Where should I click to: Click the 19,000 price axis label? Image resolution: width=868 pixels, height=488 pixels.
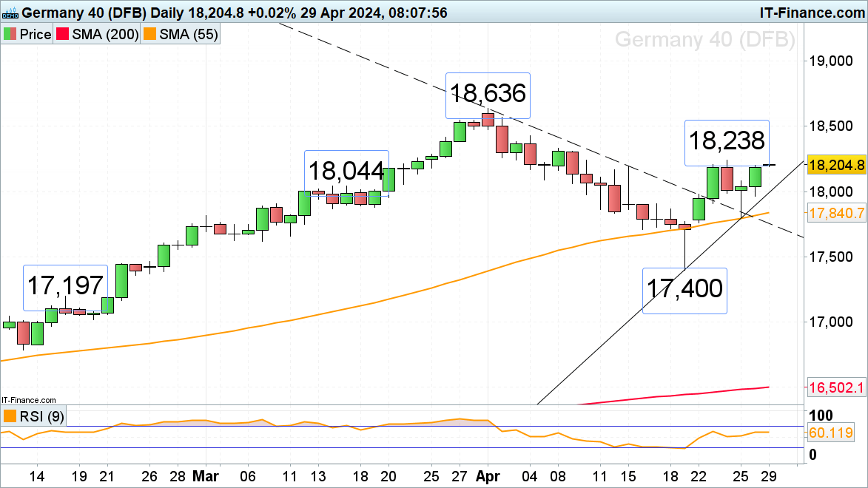831,61
